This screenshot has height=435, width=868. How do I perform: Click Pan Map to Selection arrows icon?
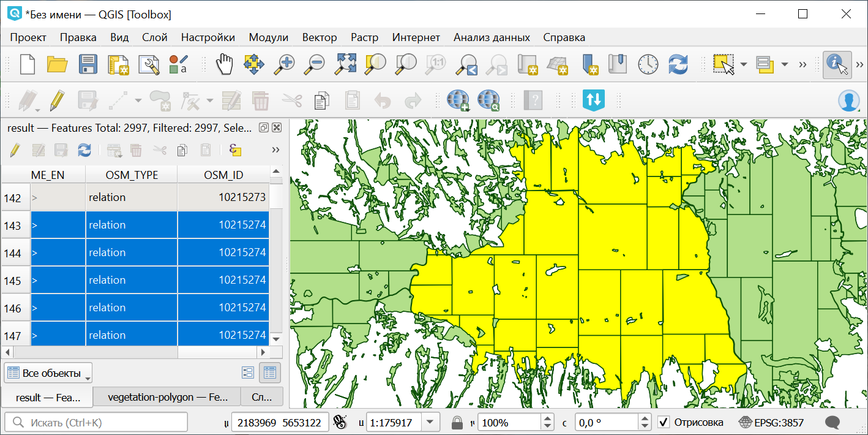pos(255,64)
